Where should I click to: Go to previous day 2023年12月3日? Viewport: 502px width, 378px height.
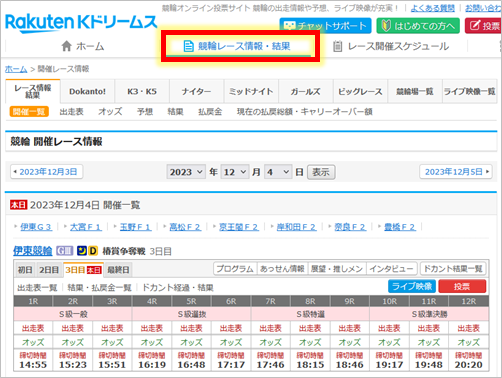click(x=46, y=172)
